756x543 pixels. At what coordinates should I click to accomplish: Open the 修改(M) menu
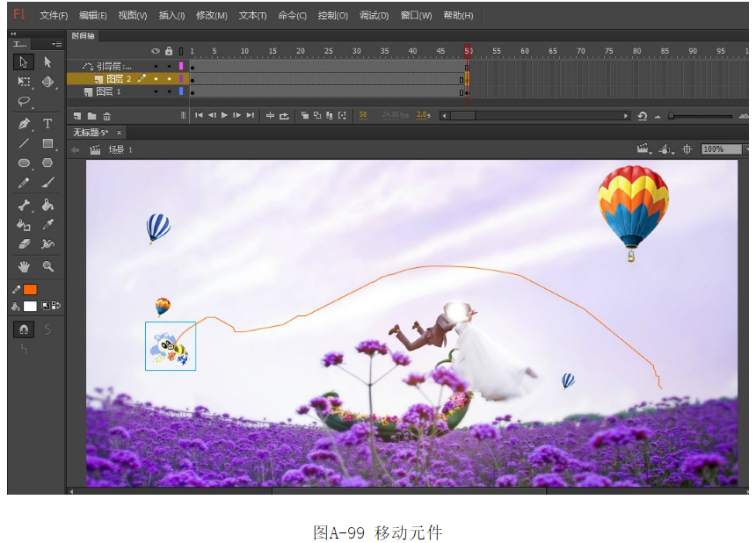click(211, 16)
